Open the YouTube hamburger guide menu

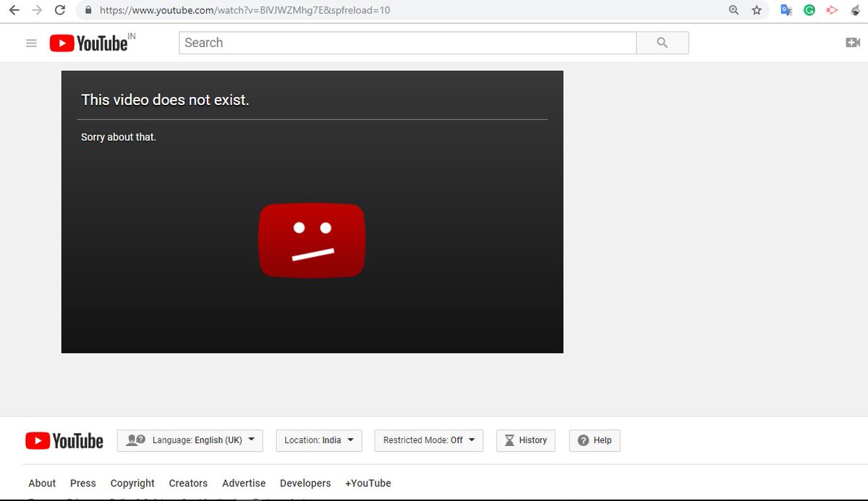pos(31,43)
